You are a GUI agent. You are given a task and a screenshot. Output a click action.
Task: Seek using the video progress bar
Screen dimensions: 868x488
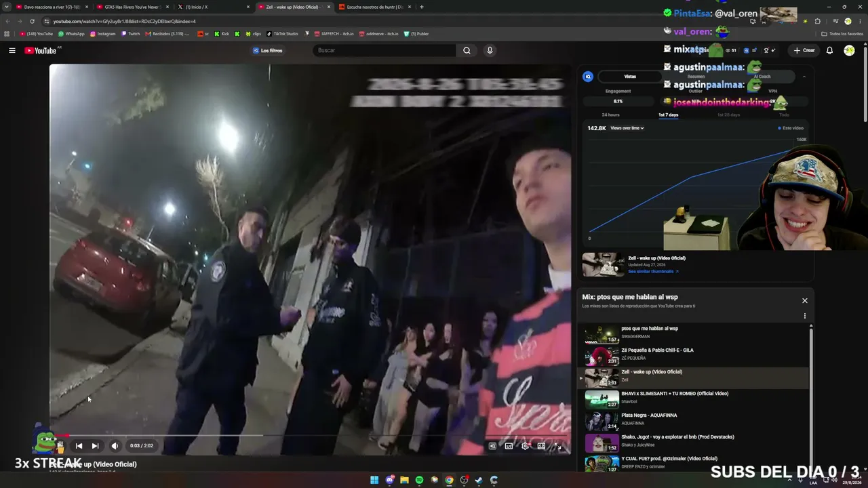tap(310, 435)
